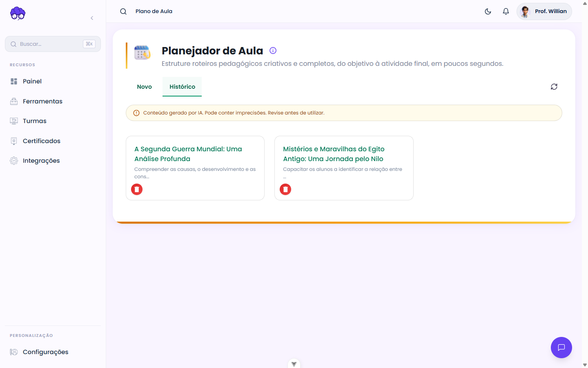Click the Certificados badge icon
Viewport: 588px width, 368px height.
click(14, 141)
